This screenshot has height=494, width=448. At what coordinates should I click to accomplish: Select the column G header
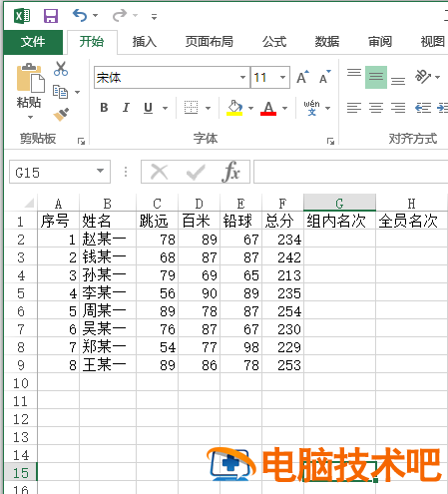point(339,203)
